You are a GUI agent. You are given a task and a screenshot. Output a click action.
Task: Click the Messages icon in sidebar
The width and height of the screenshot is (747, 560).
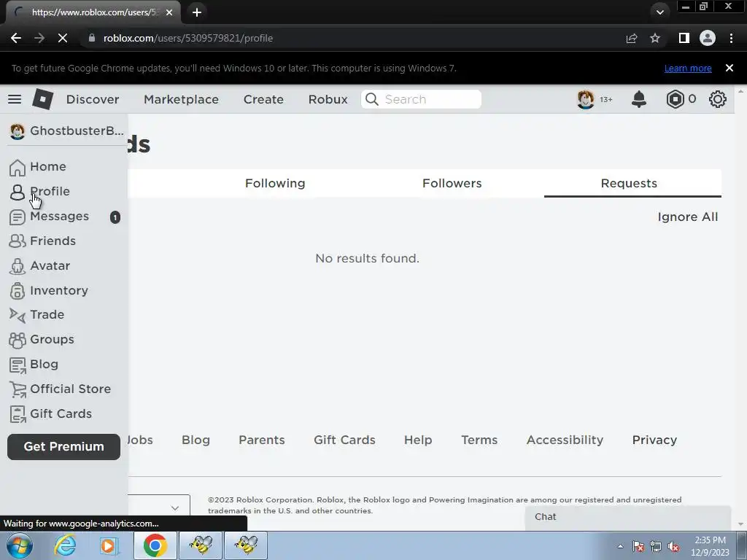(x=18, y=217)
